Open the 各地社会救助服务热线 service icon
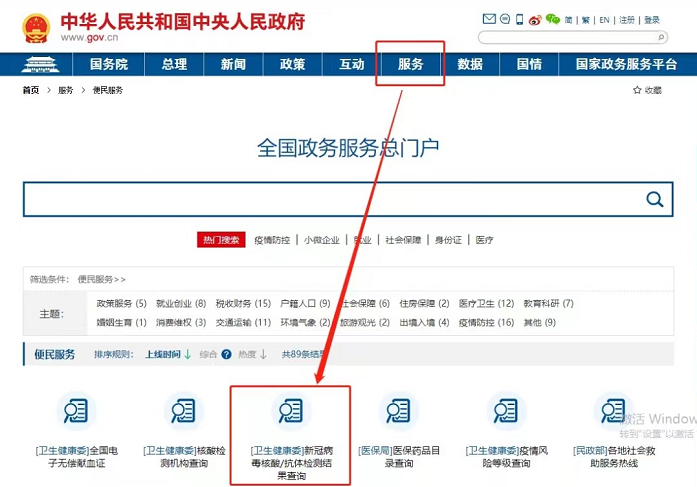 click(x=614, y=411)
